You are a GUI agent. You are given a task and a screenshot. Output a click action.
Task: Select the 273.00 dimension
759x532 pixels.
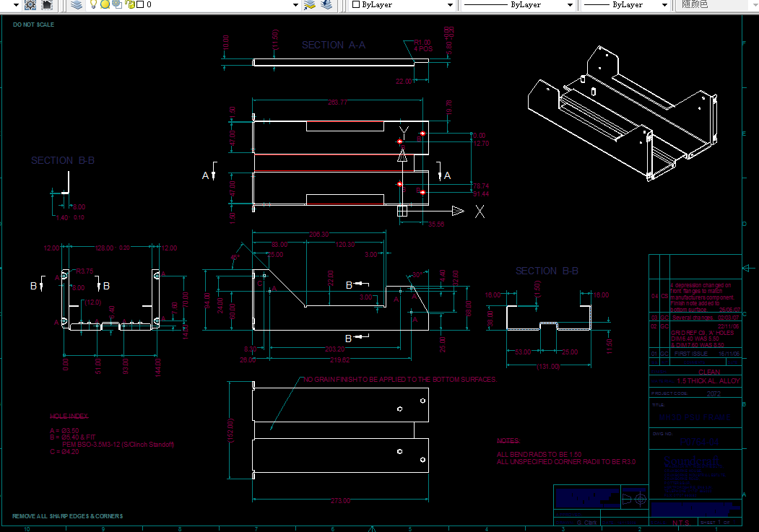[340, 500]
